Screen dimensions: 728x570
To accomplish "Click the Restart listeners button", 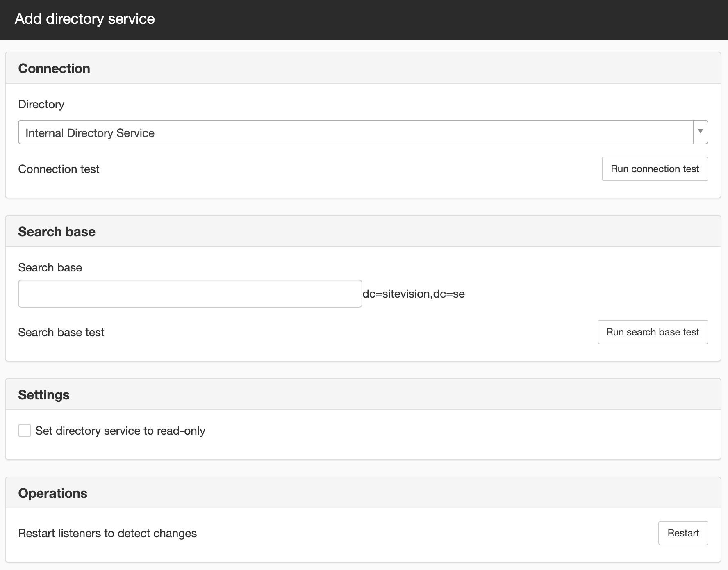I will pos(683,533).
